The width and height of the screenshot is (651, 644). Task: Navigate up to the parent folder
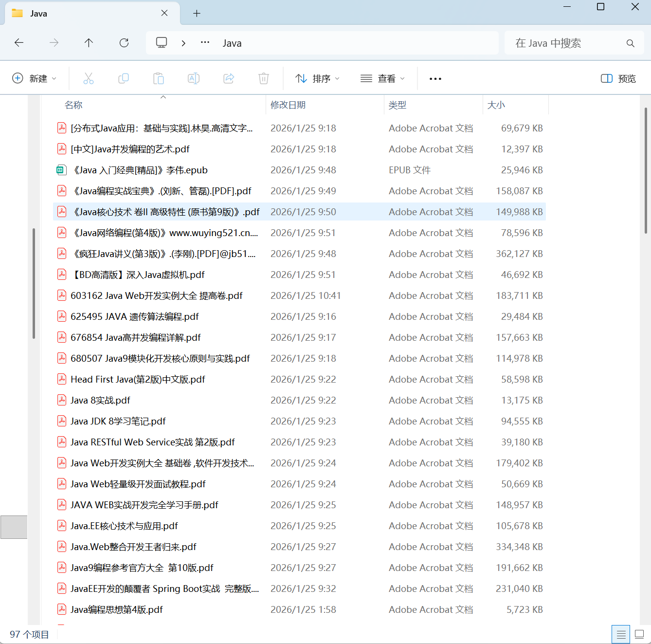[x=89, y=43]
